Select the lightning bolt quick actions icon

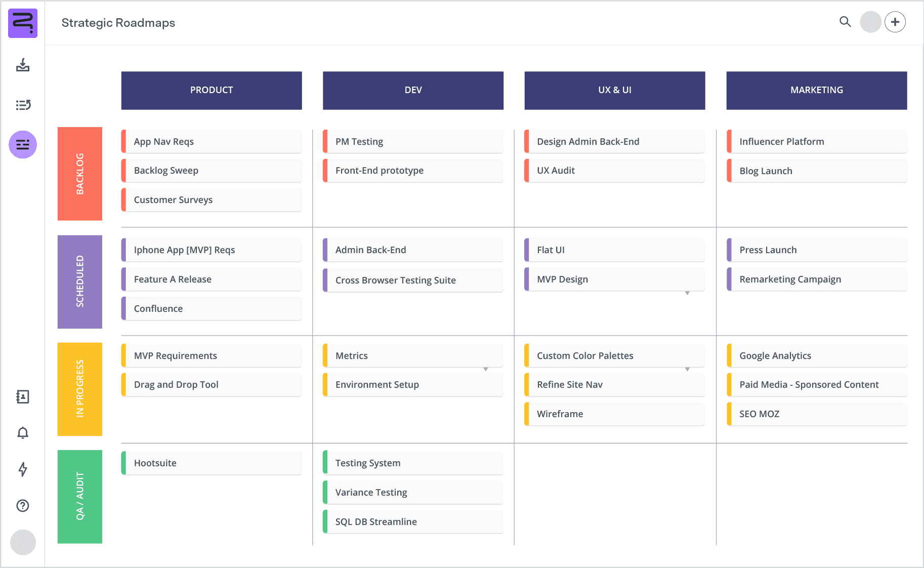point(22,470)
